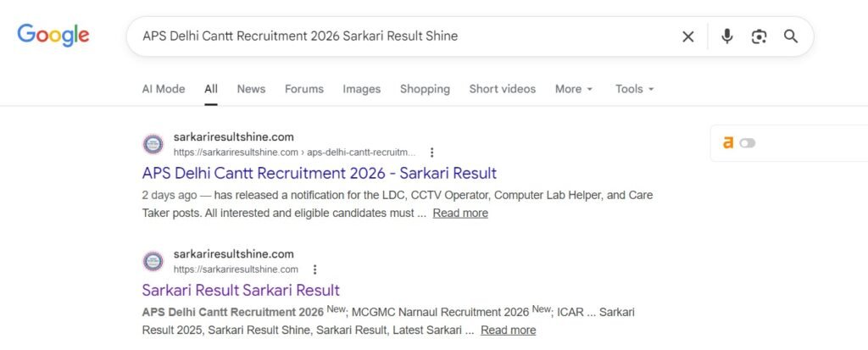The image size is (868, 350).
Task: Click Read more on the first result
Action: [x=460, y=214]
